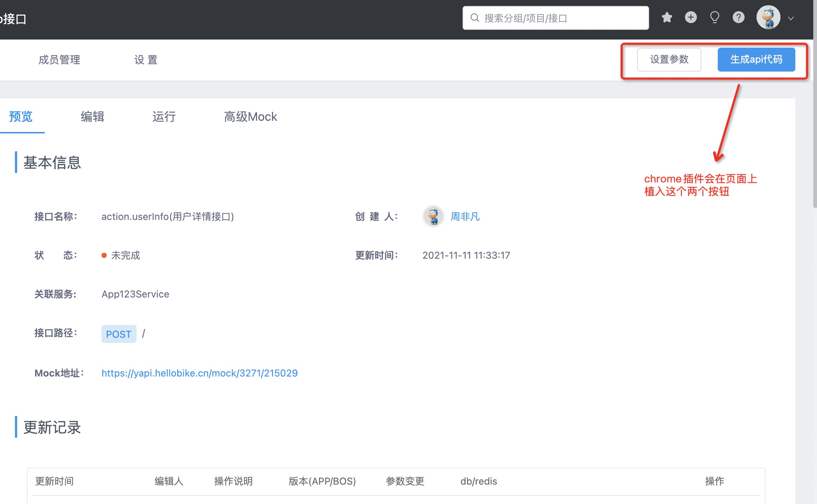Select the 高级Mock tab

point(250,117)
